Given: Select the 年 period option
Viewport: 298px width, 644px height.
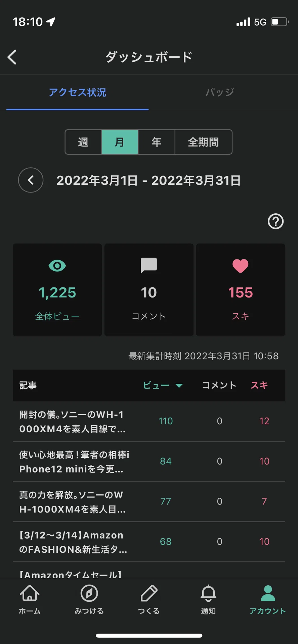Looking at the screenshot, I should click(156, 142).
